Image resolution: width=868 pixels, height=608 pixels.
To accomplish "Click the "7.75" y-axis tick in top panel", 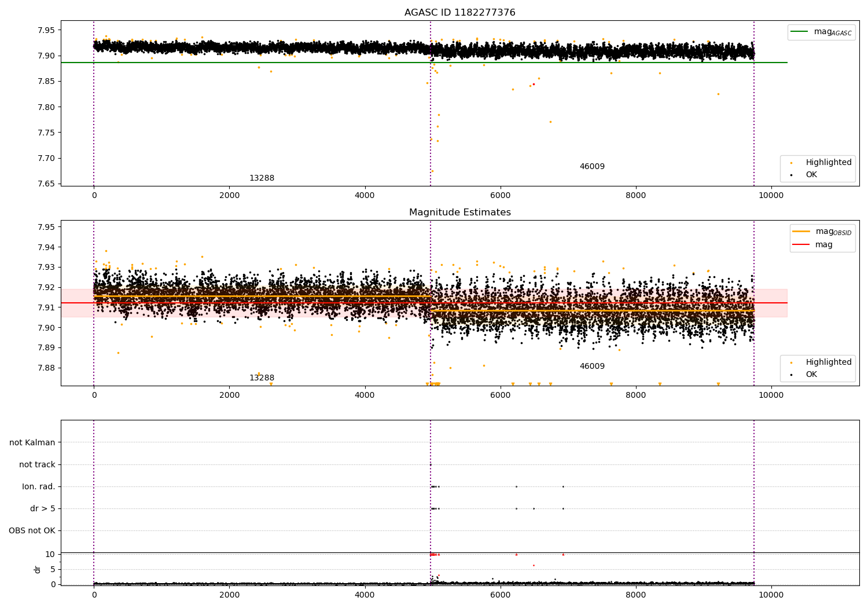I will click(x=46, y=133).
